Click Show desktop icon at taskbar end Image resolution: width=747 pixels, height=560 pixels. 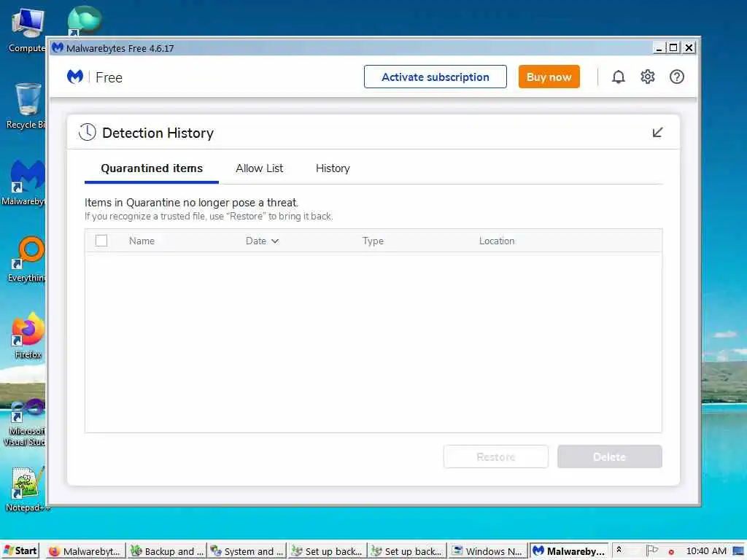[739, 551]
